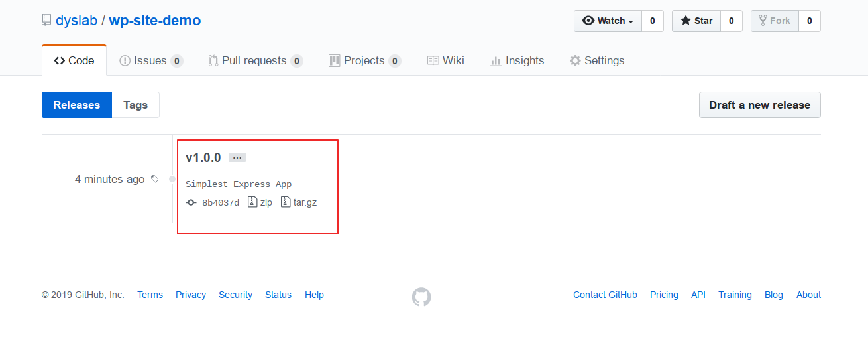Click the watchers count beside Watch

point(652,21)
